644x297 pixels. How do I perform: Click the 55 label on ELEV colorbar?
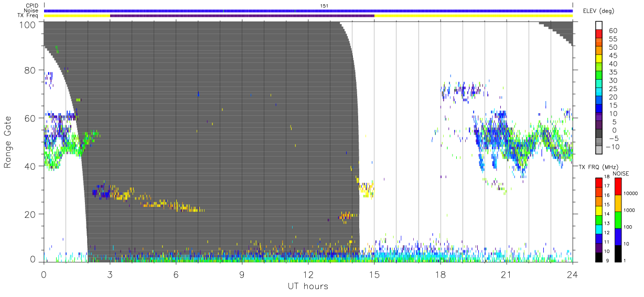point(612,39)
